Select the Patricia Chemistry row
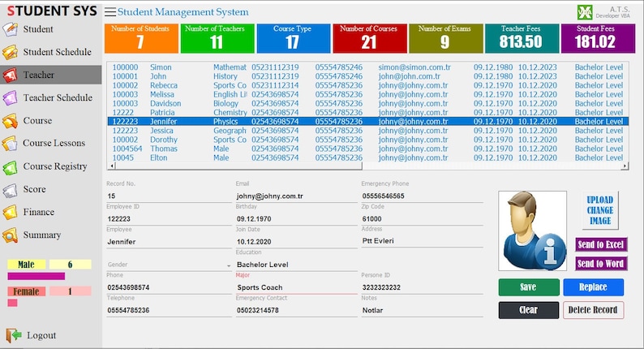The image size is (644, 349). [x=367, y=112]
